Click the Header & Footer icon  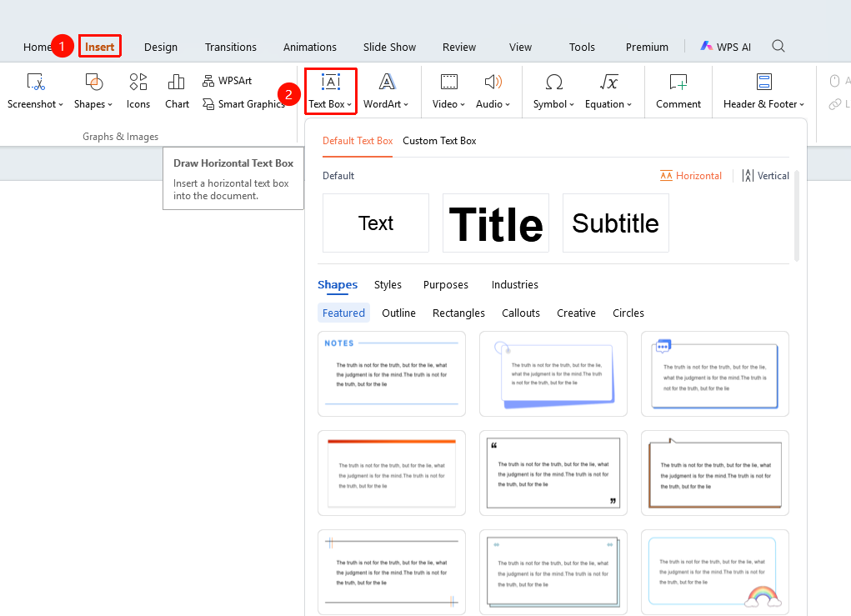pyautogui.click(x=763, y=82)
